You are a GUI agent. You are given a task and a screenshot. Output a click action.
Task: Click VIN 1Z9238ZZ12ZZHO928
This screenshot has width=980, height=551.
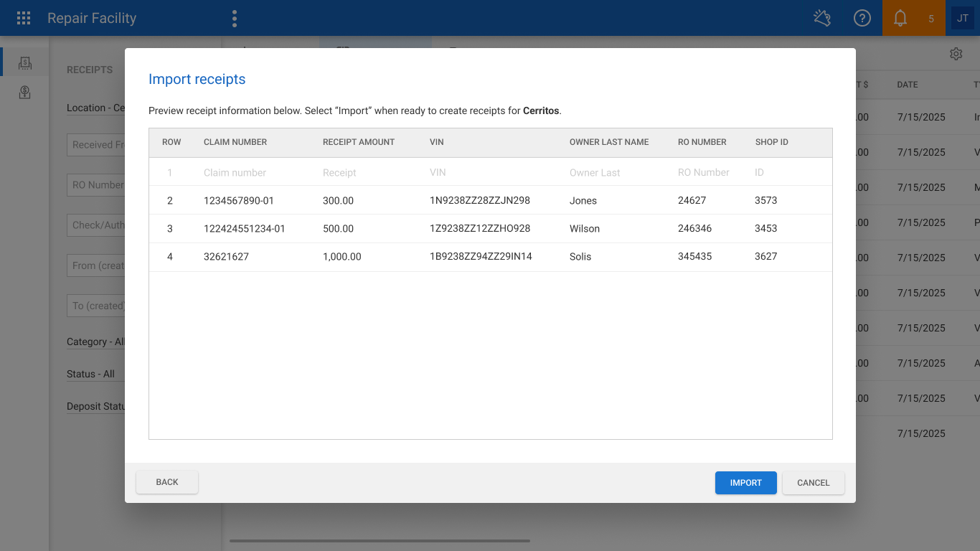480,228
